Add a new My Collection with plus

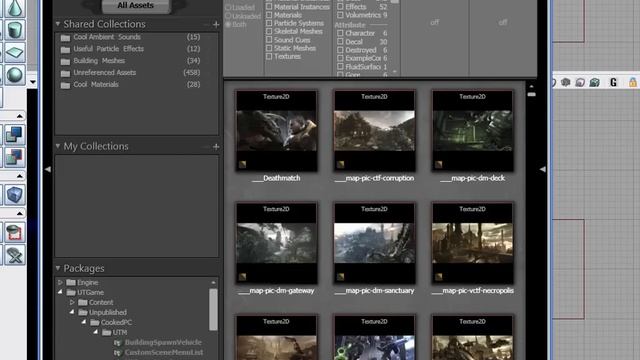click(x=216, y=147)
